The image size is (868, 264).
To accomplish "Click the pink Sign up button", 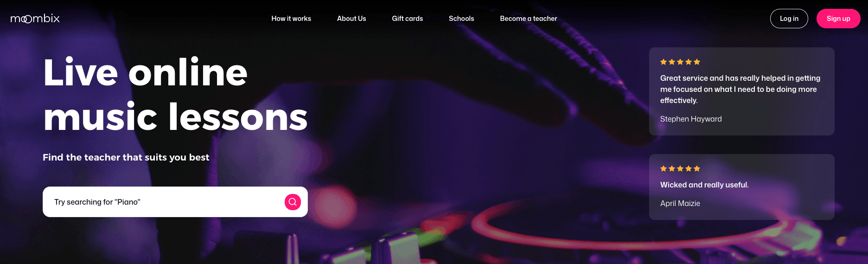I will 838,19.
